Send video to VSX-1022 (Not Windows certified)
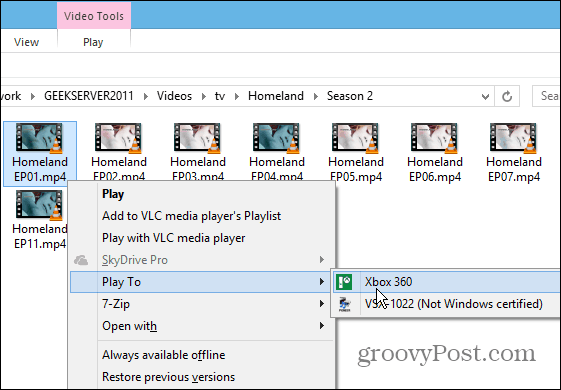 coord(447,304)
